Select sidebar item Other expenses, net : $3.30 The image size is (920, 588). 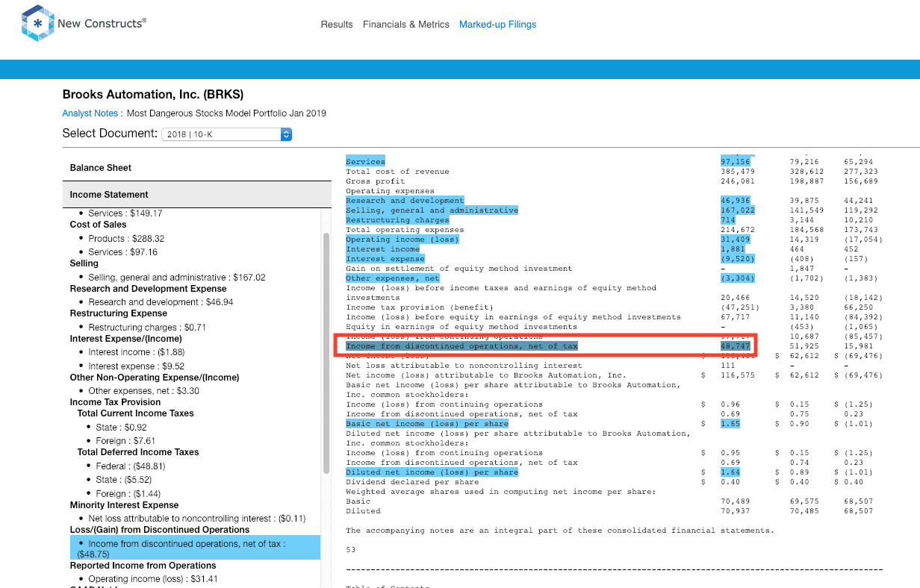tap(144, 391)
